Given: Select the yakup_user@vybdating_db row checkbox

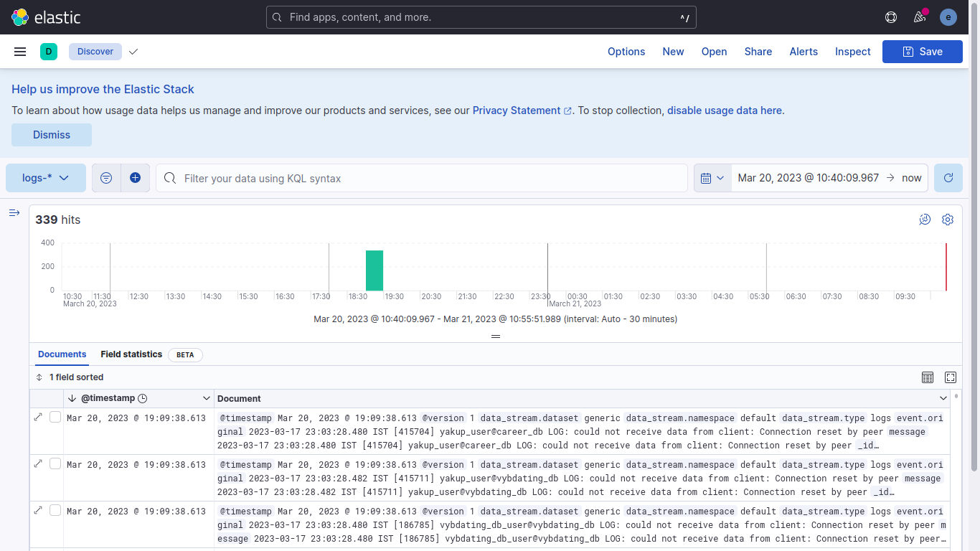Looking at the screenshot, I should click(x=55, y=463).
